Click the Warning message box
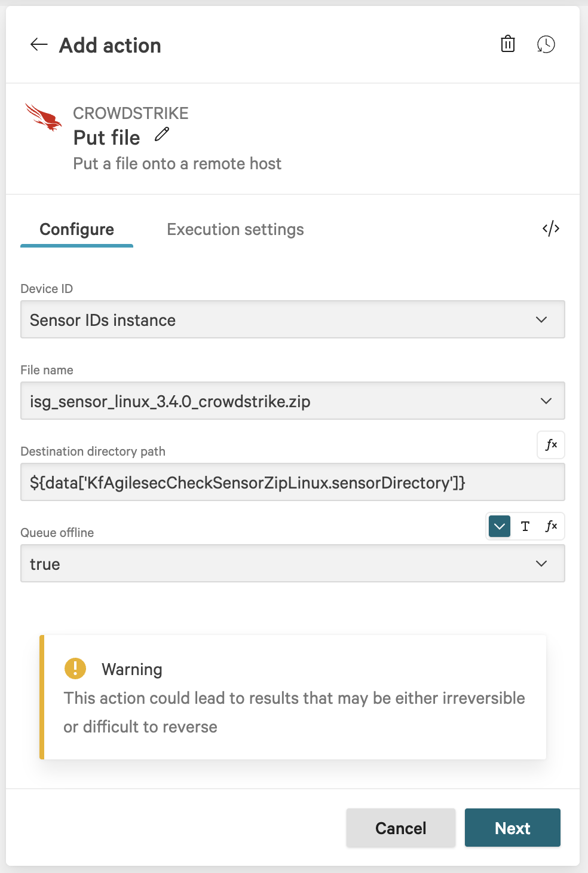Image resolution: width=588 pixels, height=873 pixels. tap(294, 698)
